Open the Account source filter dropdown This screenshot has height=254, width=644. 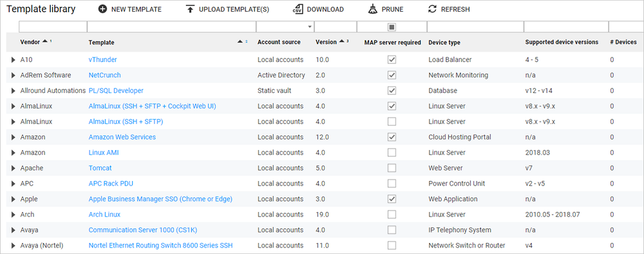pos(310,26)
